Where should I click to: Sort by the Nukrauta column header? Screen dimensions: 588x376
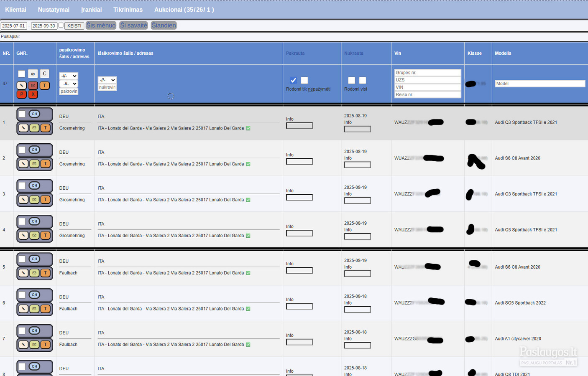point(354,53)
